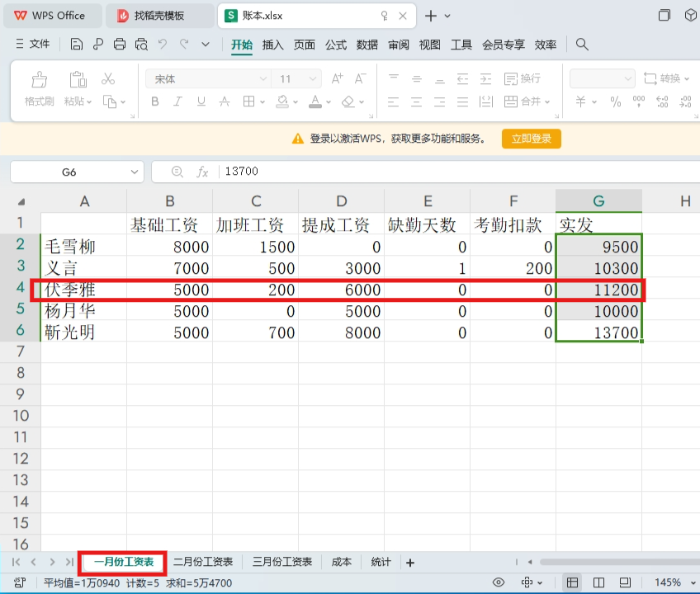Viewport: 700px width, 594px height.
Task: Open the font size dropdown showing 11
Action: [313, 79]
